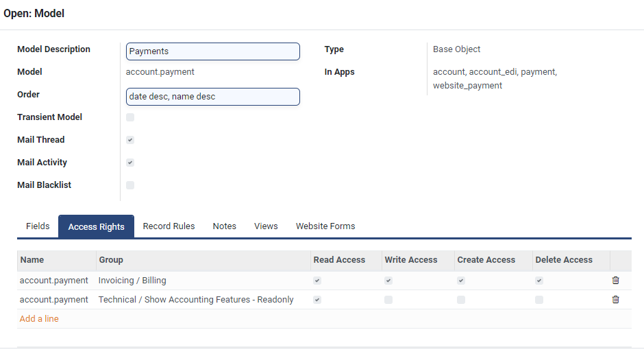Toggle the Mail Thread checkbox
Viewport: 644px width, 354px height.
click(130, 140)
